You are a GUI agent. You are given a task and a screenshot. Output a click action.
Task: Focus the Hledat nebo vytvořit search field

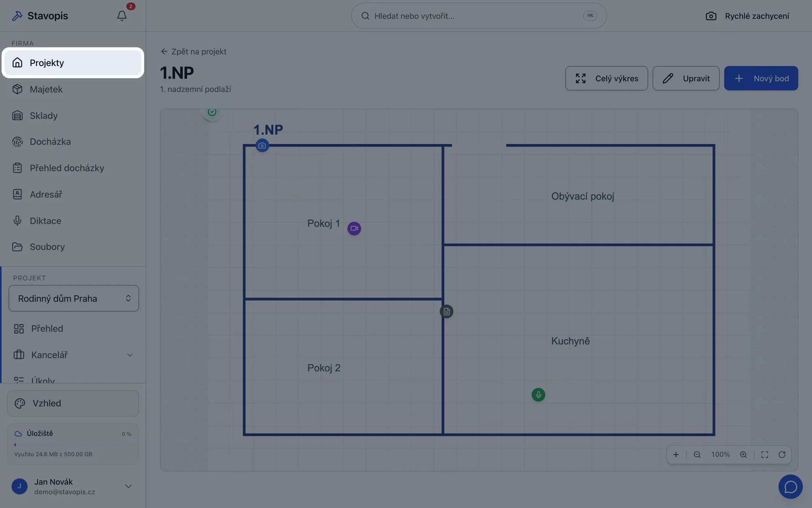tap(479, 16)
